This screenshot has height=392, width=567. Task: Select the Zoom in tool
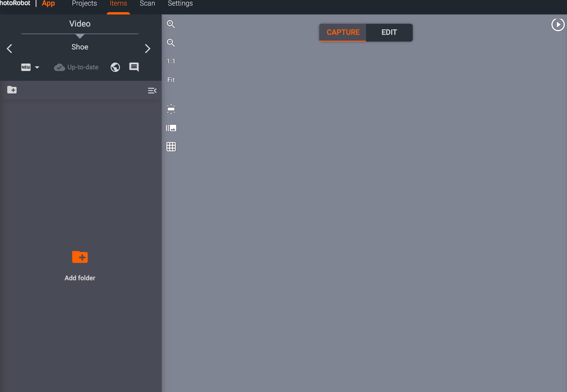(171, 24)
